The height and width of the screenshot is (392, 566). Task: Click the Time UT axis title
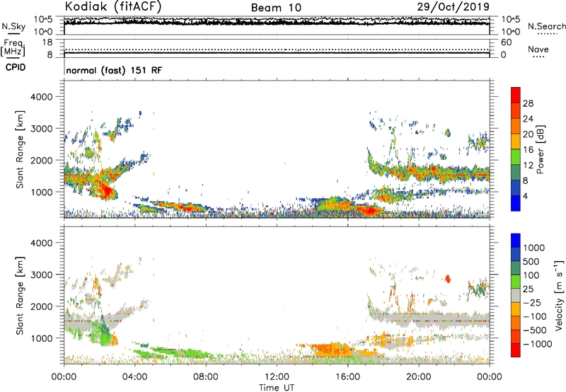[277, 387]
